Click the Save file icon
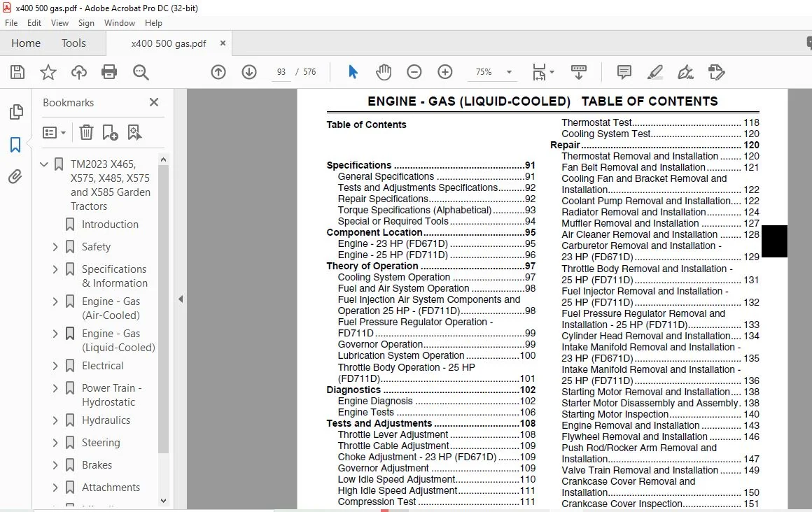This screenshot has height=512, width=812. [x=17, y=72]
